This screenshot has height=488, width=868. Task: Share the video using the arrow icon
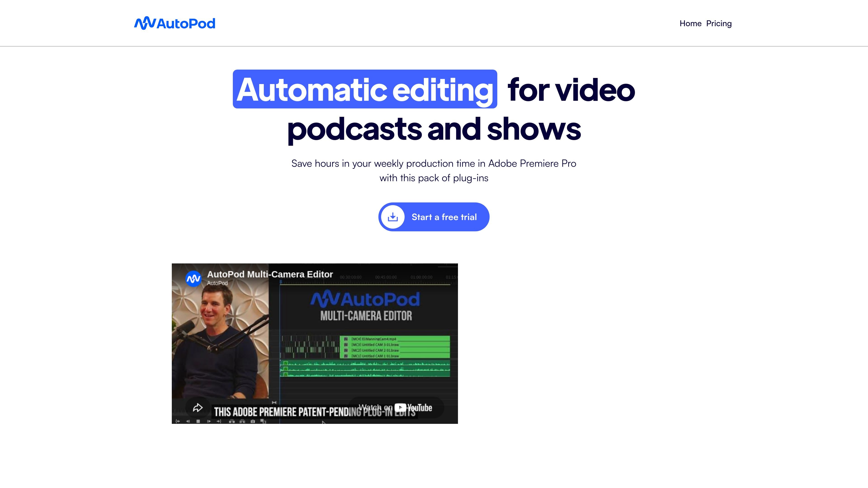[x=198, y=408]
